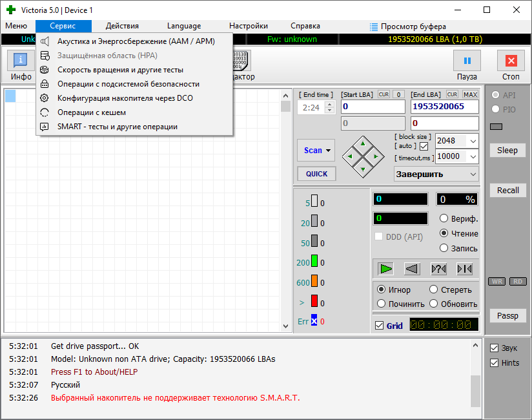
Task: Click the green play scan button
Action: point(386,269)
